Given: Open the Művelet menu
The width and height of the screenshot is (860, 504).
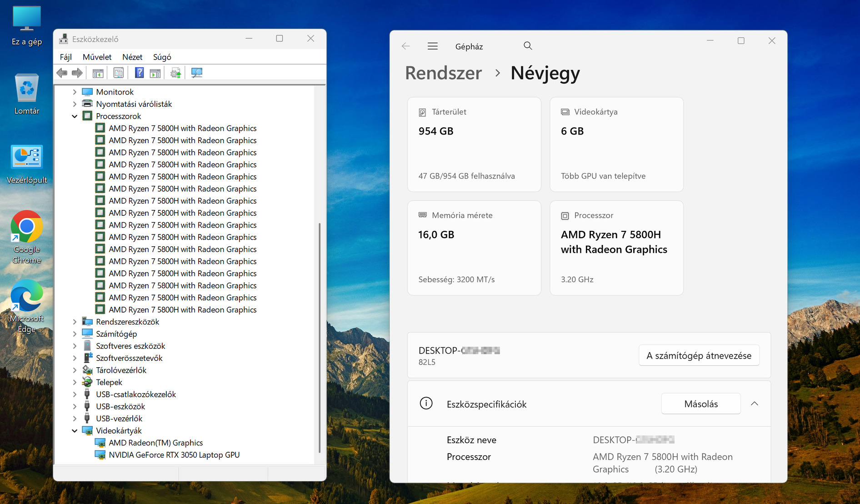Looking at the screenshot, I should (x=97, y=57).
